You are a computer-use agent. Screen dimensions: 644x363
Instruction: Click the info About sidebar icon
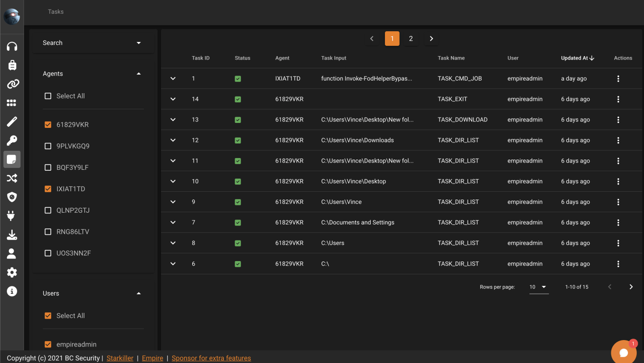(12, 291)
